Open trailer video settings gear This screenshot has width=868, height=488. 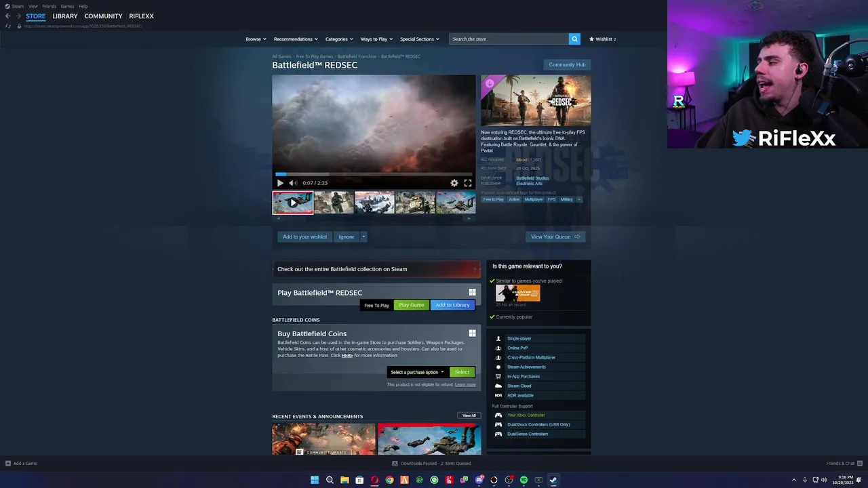pyautogui.click(x=454, y=183)
